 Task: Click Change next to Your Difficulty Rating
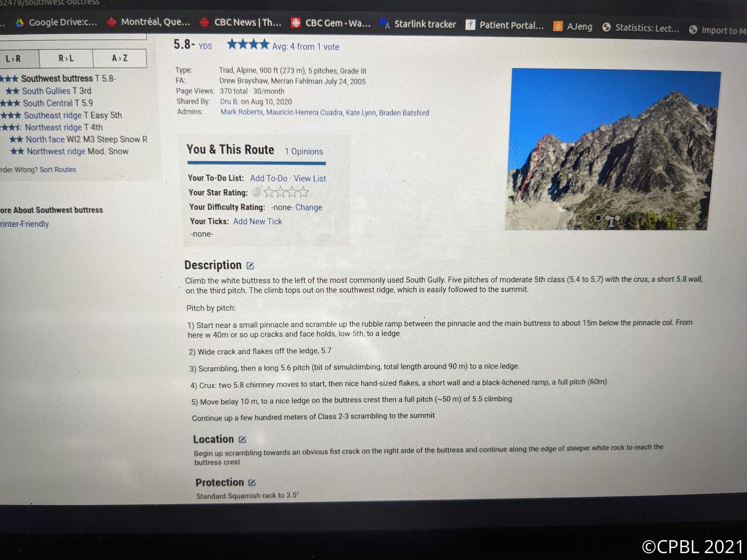coord(309,207)
